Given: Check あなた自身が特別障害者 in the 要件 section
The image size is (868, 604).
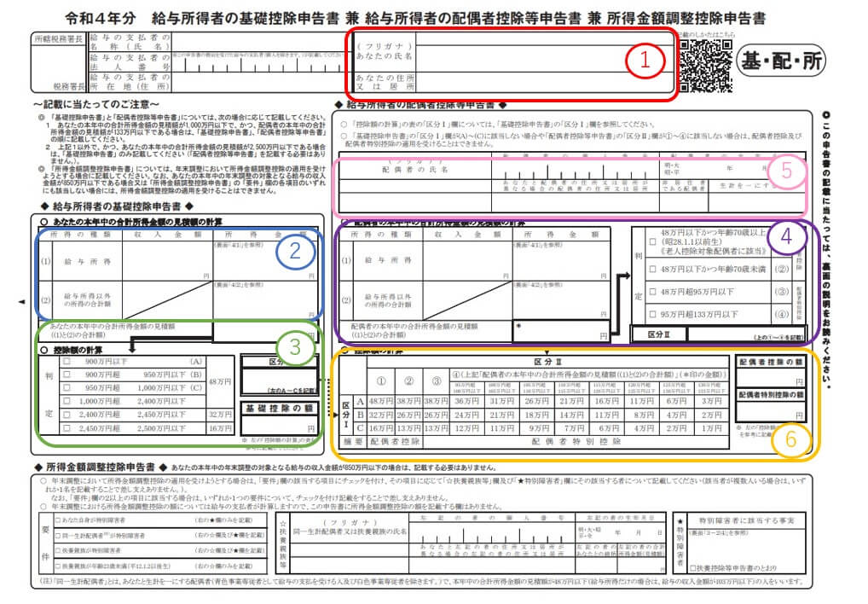Looking at the screenshot, I should click(x=57, y=520).
